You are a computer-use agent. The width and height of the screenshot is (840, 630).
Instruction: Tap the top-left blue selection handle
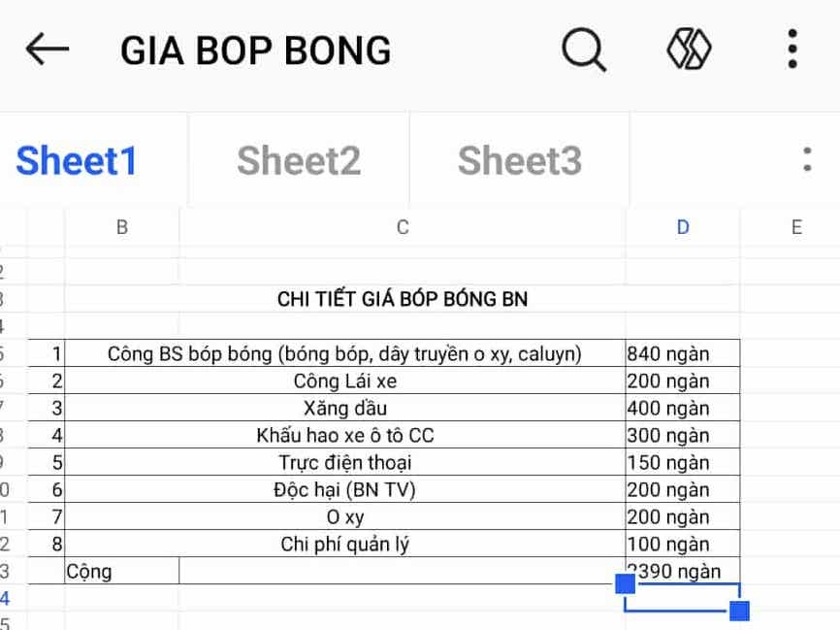click(626, 584)
